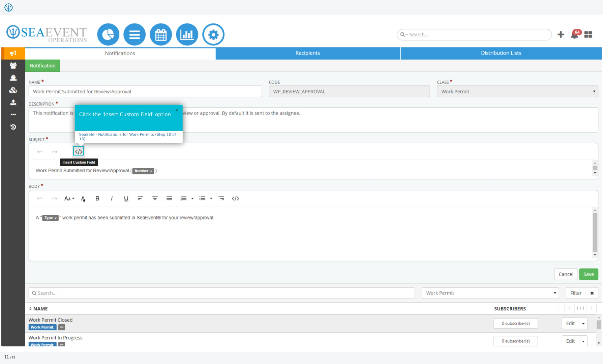
Task: Click the Name input field
Action: 145,91
